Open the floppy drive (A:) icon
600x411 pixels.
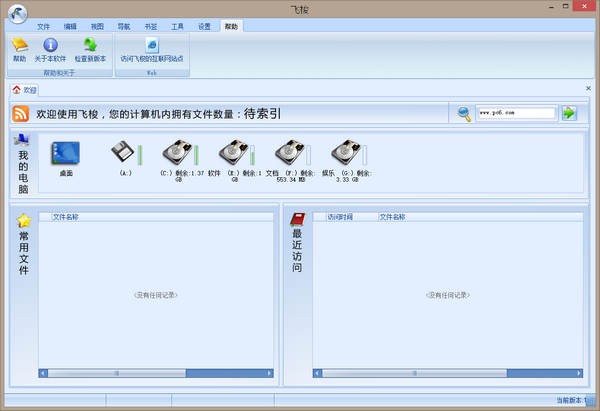(123, 152)
